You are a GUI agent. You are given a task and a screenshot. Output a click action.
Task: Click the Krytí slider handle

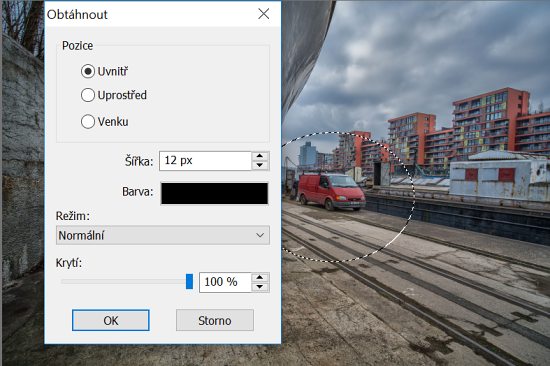tap(189, 281)
